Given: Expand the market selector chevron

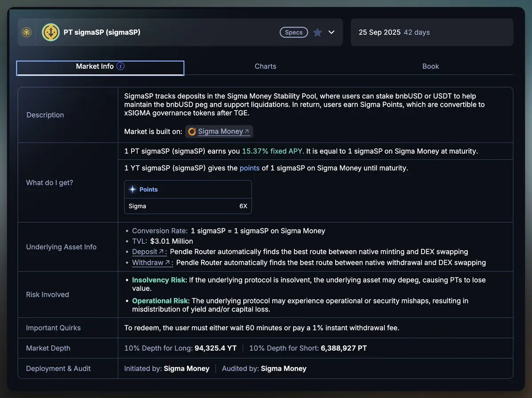Looking at the screenshot, I should click(x=331, y=32).
